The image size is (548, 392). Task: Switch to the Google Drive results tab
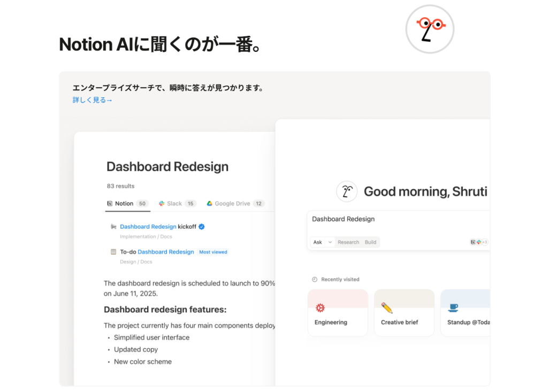(235, 203)
